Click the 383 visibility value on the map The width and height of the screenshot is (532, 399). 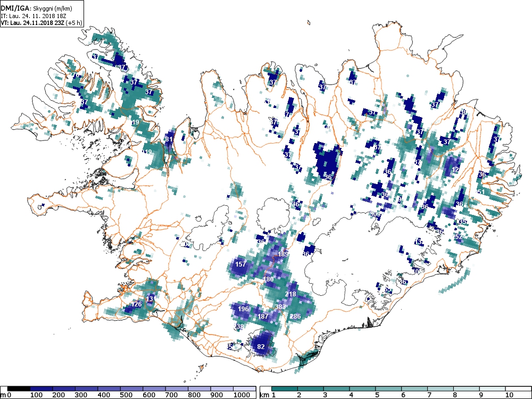pos(280,307)
